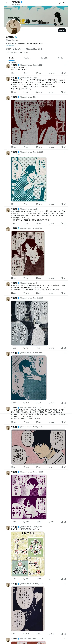The width and height of the screenshot is (72, 644).
Task: Follow the 片陸遼助 account
Action: pos(62,30)
